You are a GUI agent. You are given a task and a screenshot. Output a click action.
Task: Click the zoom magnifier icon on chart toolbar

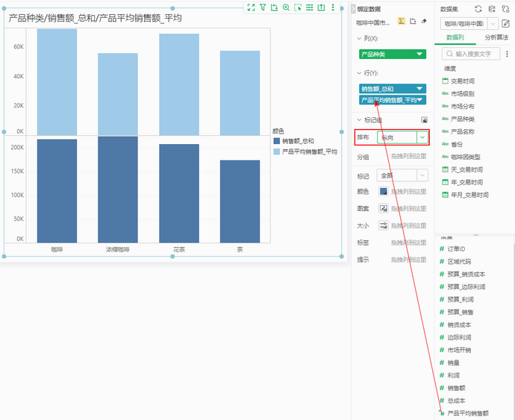point(286,7)
